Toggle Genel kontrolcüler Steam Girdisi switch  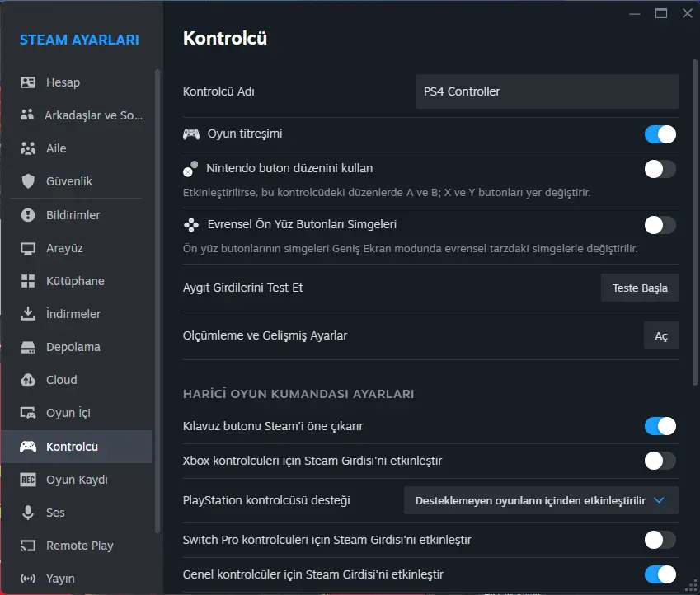pyautogui.click(x=660, y=574)
